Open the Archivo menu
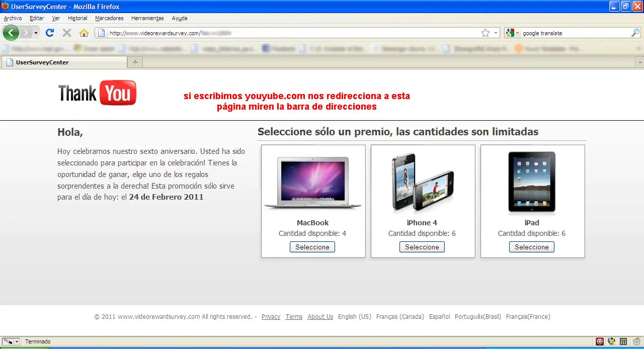Image resolution: width=644 pixels, height=349 pixels. click(13, 18)
